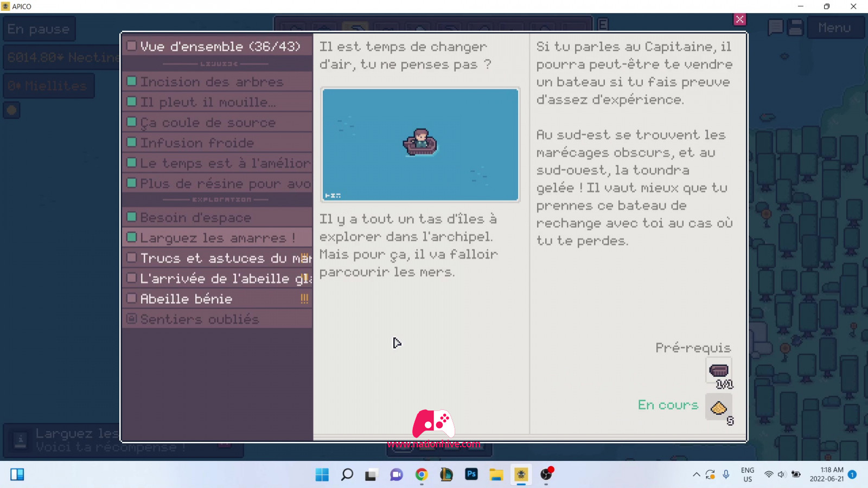The height and width of the screenshot is (488, 868).
Task: Click the microphone tray icon
Action: point(726,475)
